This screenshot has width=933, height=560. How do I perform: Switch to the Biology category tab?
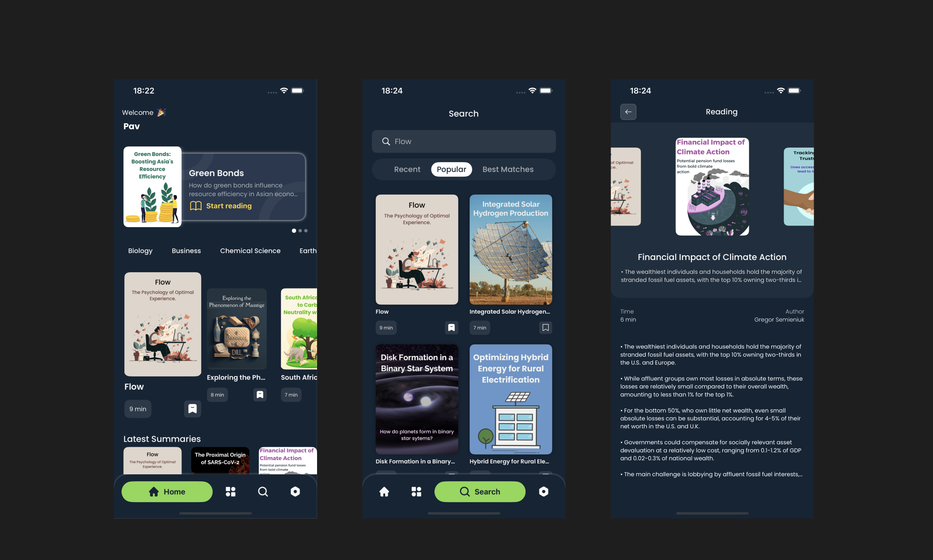(x=140, y=250)
